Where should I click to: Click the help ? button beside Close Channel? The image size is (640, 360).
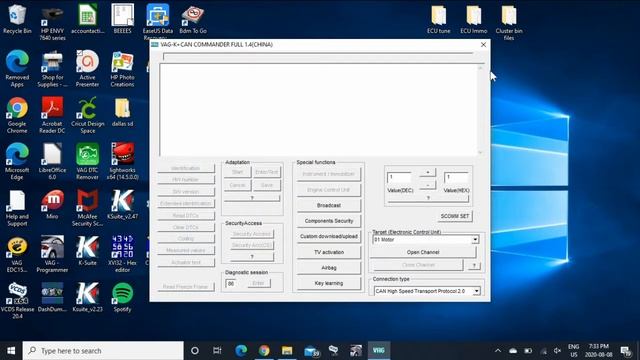[x=474, y=265]
